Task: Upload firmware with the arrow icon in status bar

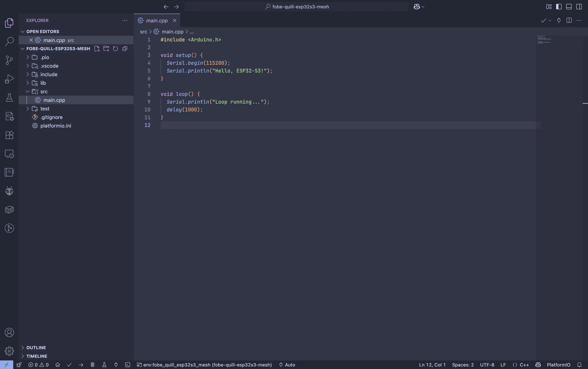Action: coord(81,365)
